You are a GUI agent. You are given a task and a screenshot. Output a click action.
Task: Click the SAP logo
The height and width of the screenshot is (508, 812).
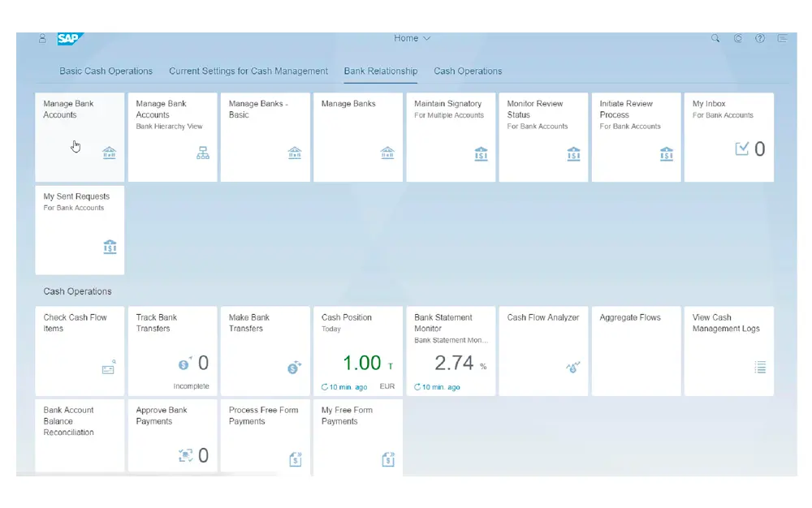coord(69,38)
